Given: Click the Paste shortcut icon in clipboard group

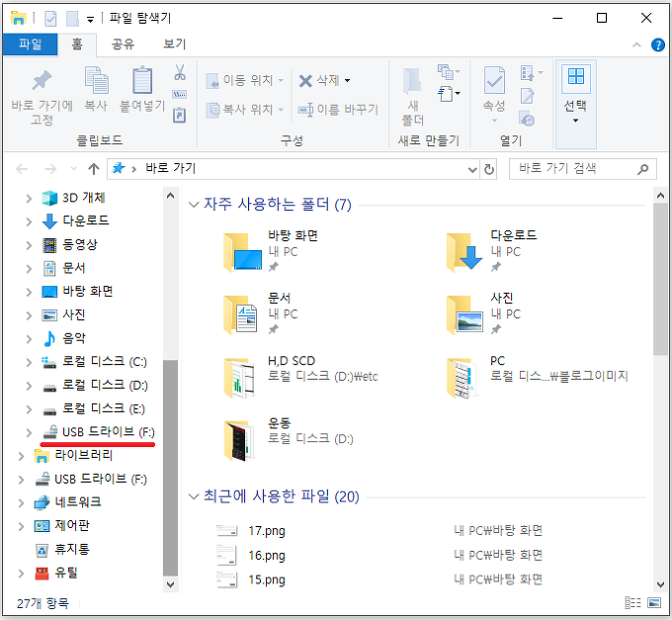Looking at the screenshot, I should point(179,115).
